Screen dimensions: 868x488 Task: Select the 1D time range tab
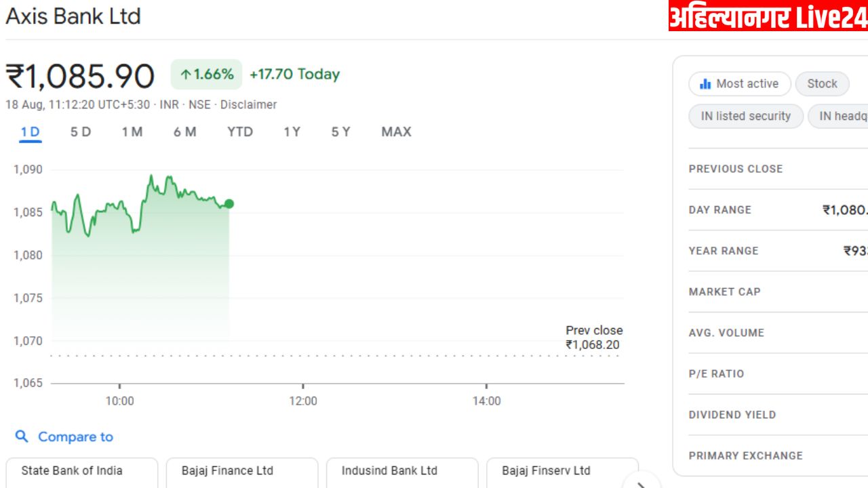click(30, 132)
